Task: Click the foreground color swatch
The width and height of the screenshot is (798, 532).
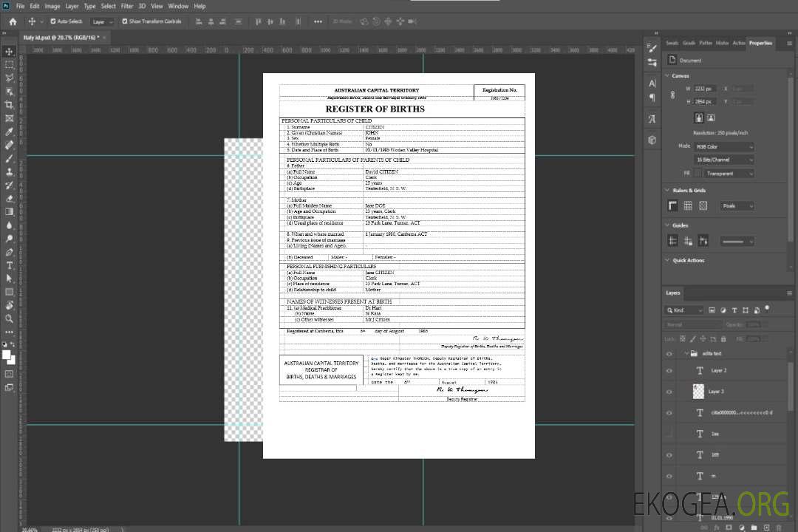Action: tap(7, 355)
